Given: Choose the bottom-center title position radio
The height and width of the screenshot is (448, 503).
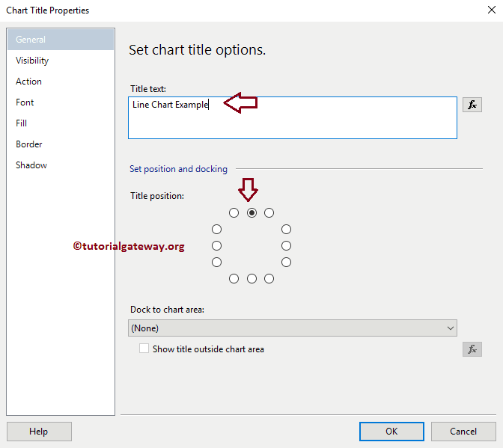Looking at the screenshot, I should click(x=251, y=278).
